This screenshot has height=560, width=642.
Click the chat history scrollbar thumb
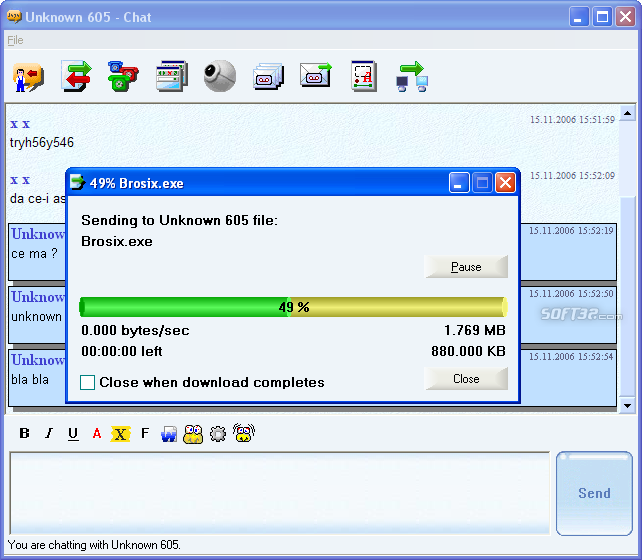pos(627,297)
